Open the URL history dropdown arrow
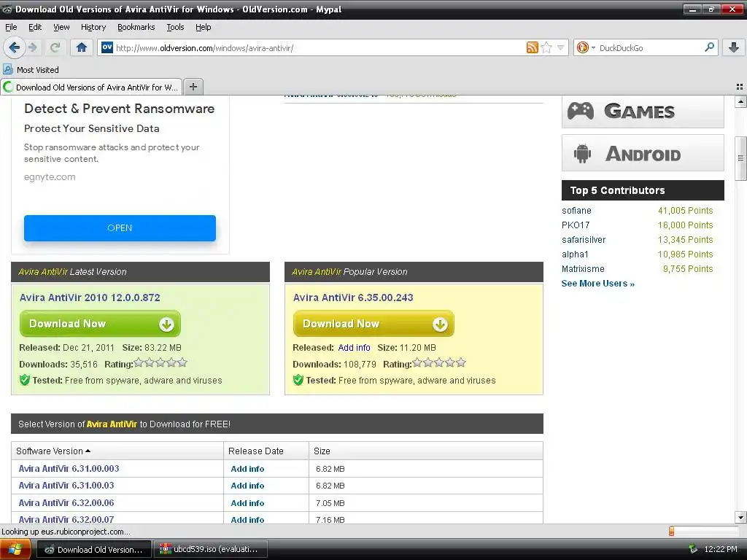 point(561,47)
